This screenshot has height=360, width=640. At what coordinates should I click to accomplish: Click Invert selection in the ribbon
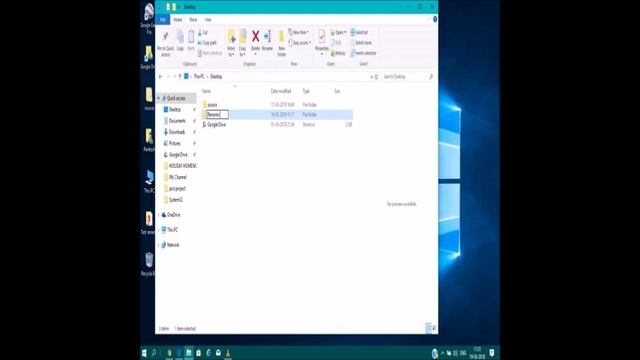(363, 53)
